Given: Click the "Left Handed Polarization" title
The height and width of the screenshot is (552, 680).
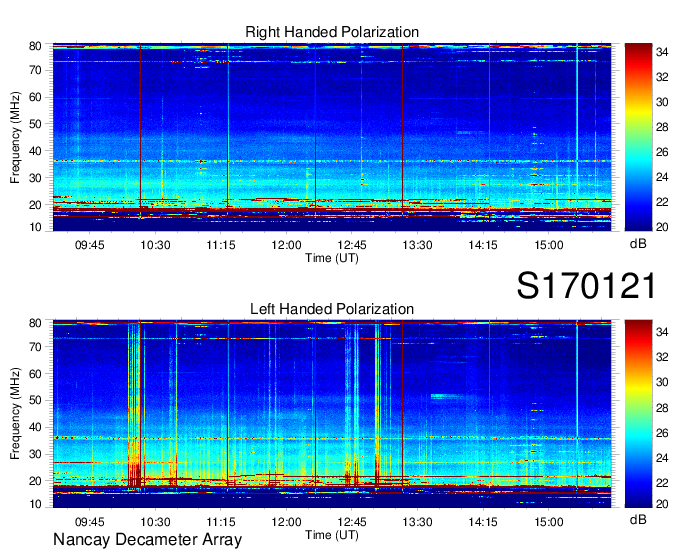Looking at the screenshot, I should (332, 309).
